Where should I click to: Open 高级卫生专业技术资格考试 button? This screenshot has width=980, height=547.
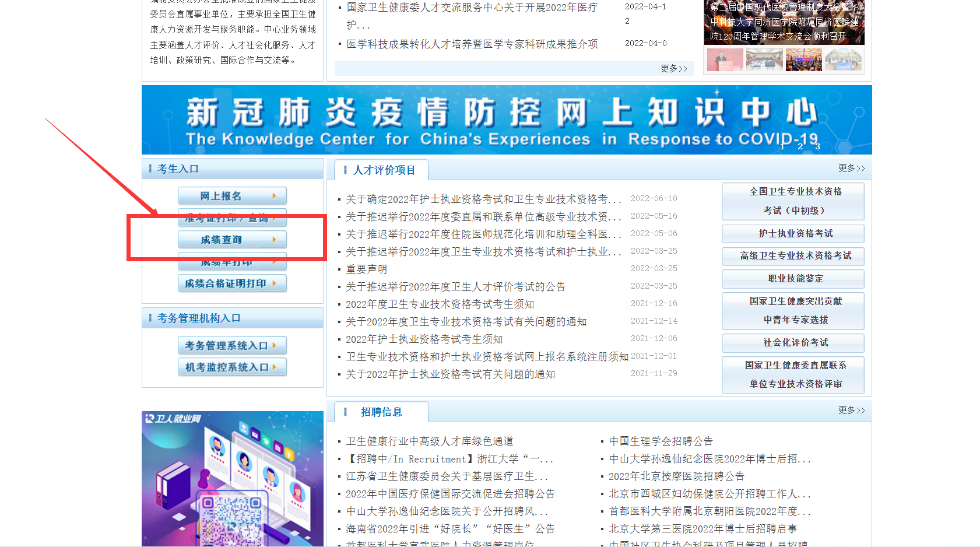pyautogui.click(x=793, y=256)
